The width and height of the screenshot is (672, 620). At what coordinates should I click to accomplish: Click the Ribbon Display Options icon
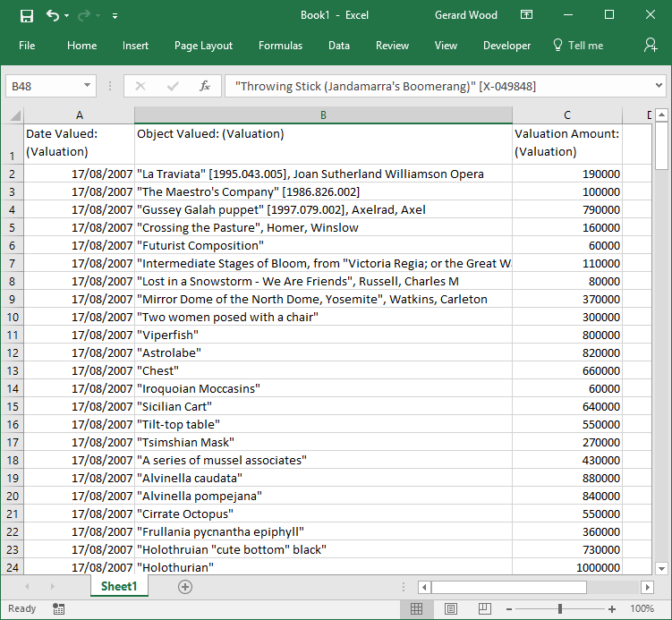(527, 15)
